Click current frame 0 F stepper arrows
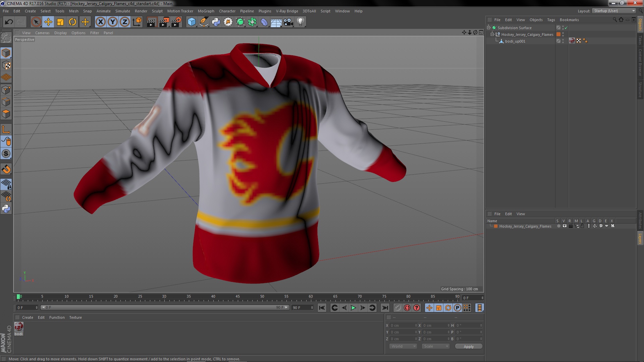 pos(37,307)
